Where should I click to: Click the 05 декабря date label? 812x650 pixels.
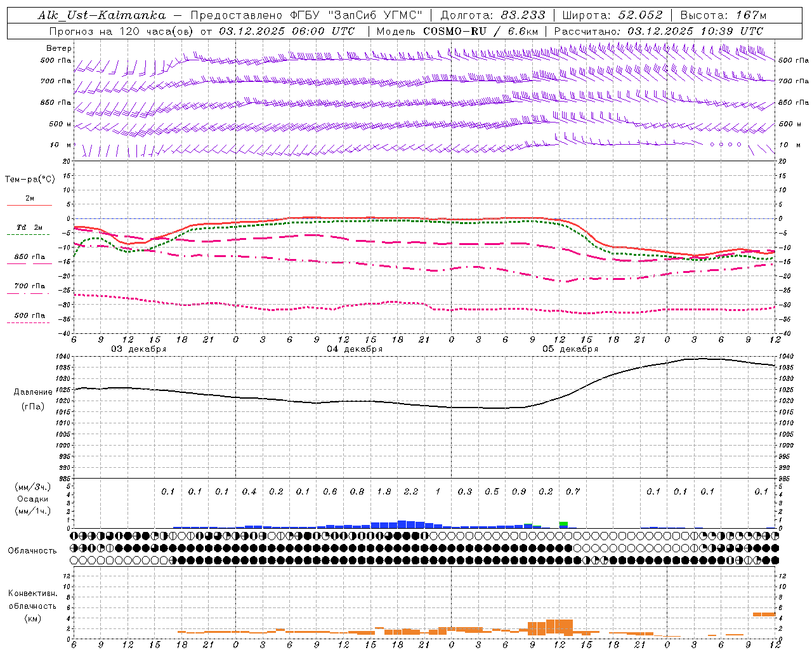570,349
